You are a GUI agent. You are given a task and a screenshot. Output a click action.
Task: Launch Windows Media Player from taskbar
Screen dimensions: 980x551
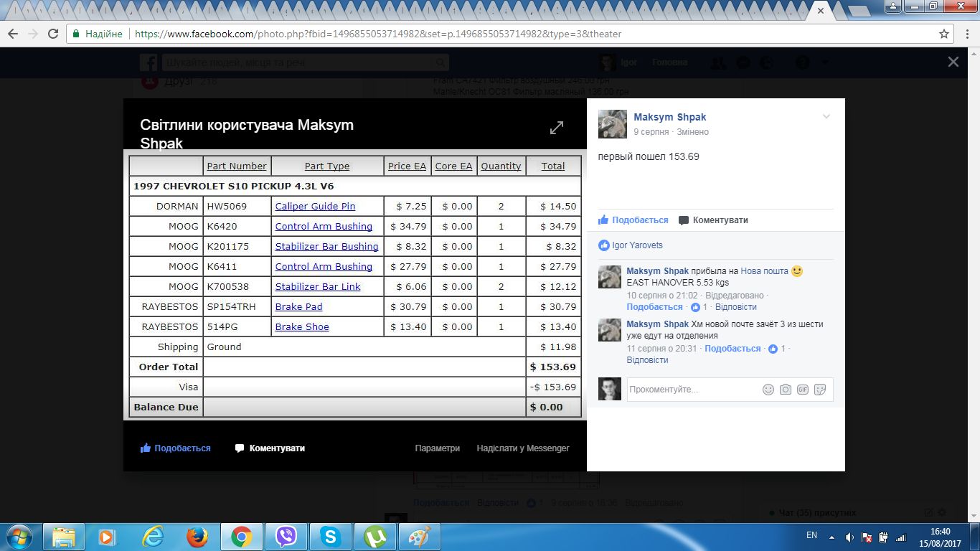[106, 537]
